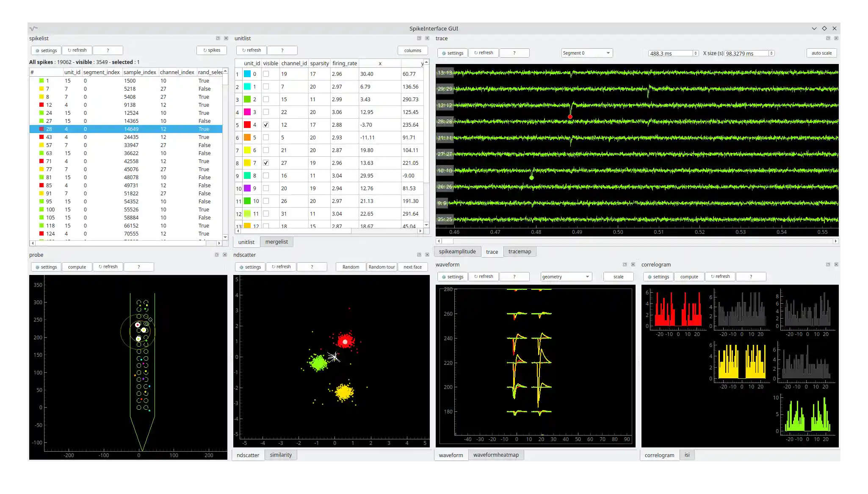Enable visibility for unit 0
Screen dimensions: 868x494
click(266, 74)
